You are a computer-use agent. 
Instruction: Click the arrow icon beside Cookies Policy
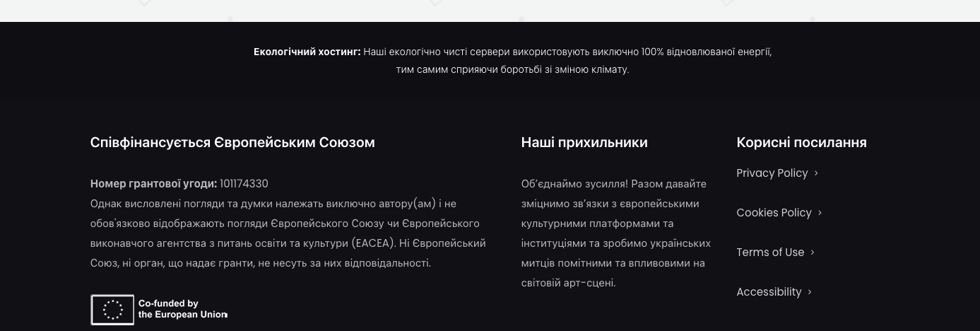(820, 213)
